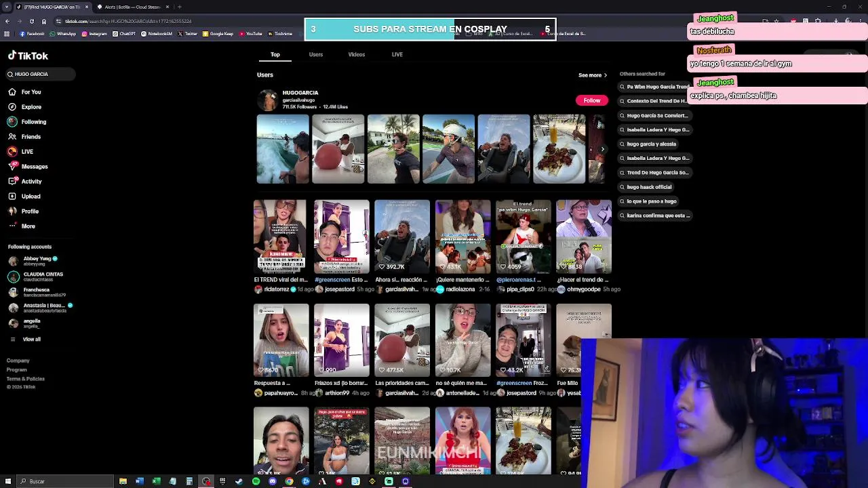
Task: Click the Windows Start button
Action: click(7, 481)
